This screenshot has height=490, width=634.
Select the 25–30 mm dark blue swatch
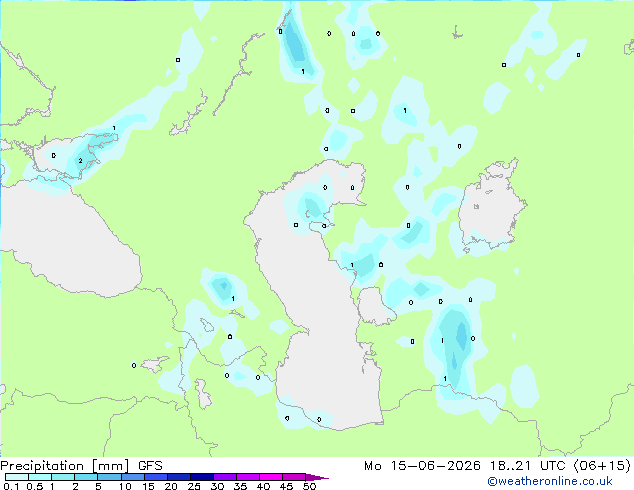tap(202, 477)
